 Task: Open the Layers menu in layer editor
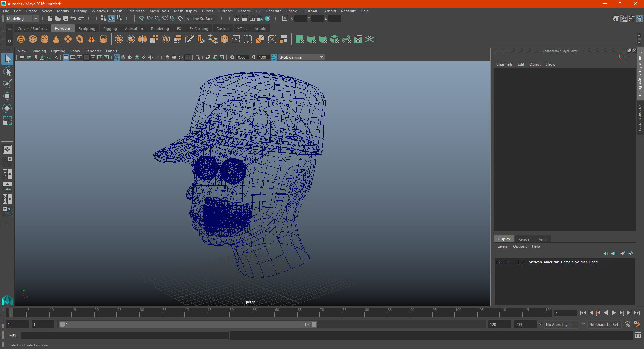[502, 246]
